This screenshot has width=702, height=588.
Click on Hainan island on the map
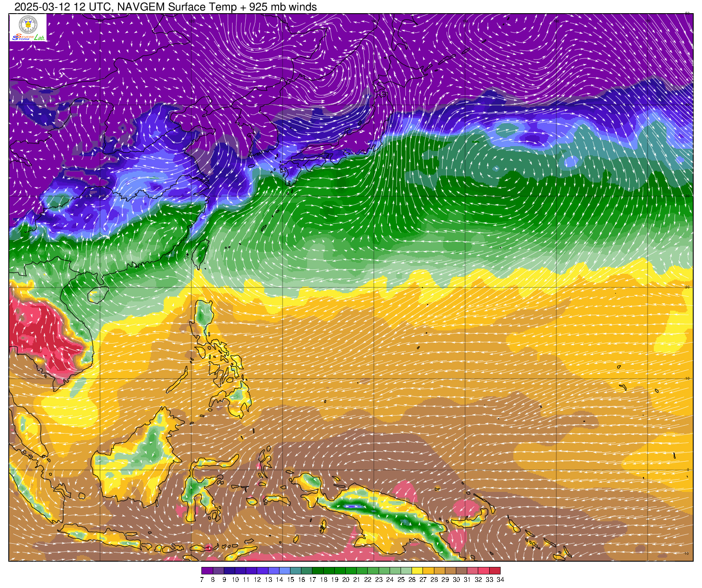[98, 294]
